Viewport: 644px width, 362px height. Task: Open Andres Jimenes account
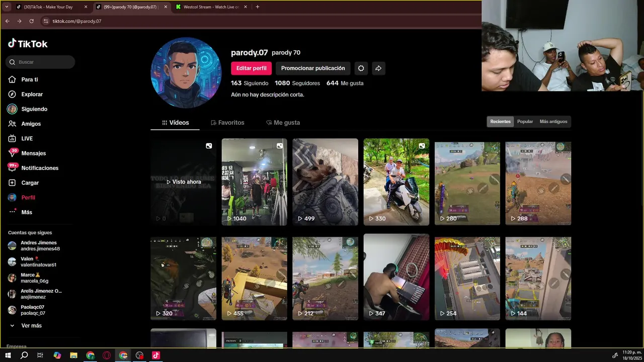coord(34,246)
